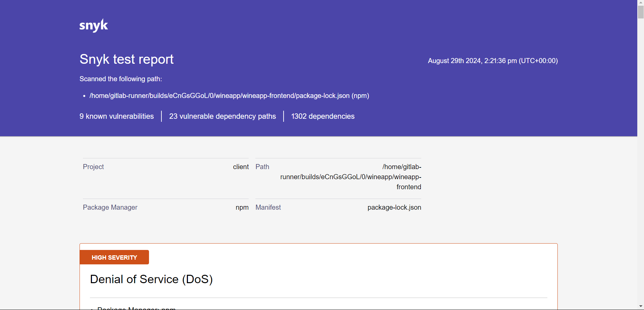Viewport: 644px width, 310px height.
Task: Click "Scanned the following path:" text
Action: pyautogui.click(x=120, y=79)
